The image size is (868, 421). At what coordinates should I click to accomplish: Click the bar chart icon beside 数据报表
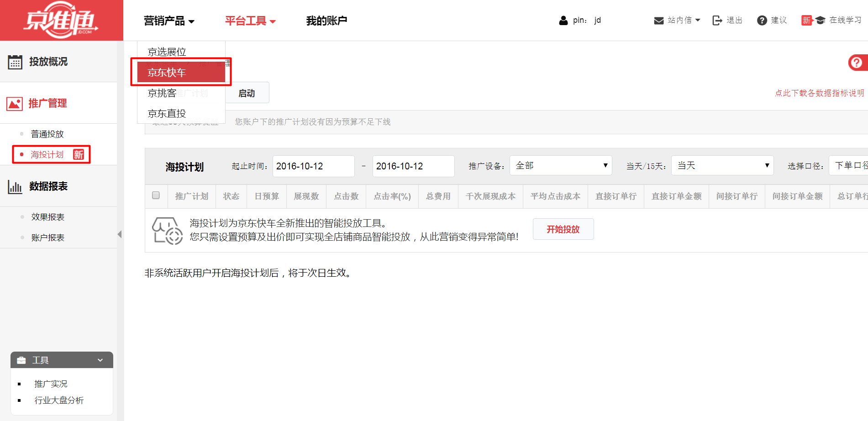click(15, 187)
